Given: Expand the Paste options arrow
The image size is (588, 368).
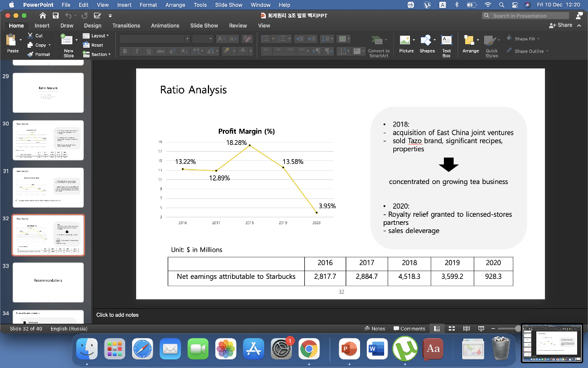Looking at the screenshot, I should click(20, 40).
